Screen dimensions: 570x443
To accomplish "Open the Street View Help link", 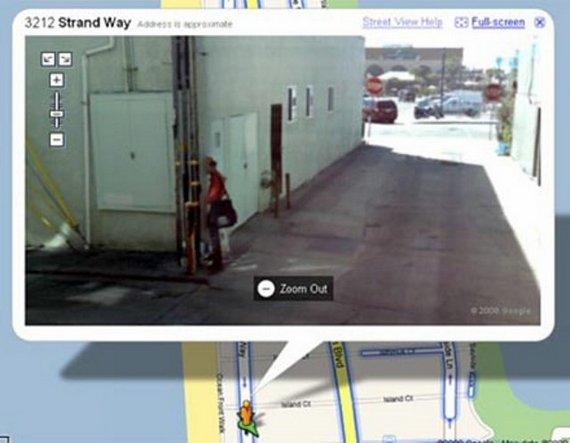I will point(402,22).
